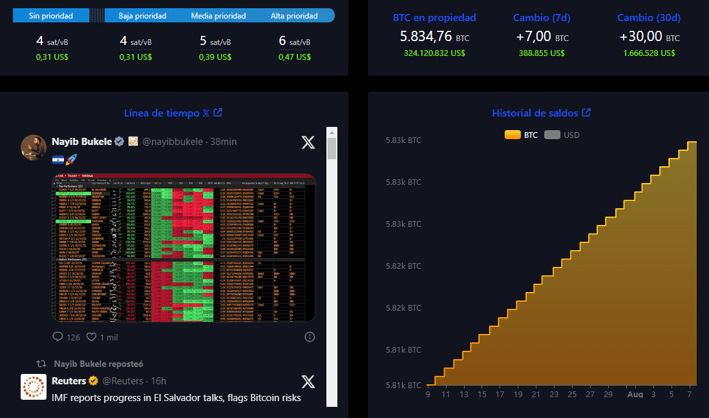Click the 0,47 US$ fee cost
Viewport: 709px width, 418px height.
tap(294, 57)
